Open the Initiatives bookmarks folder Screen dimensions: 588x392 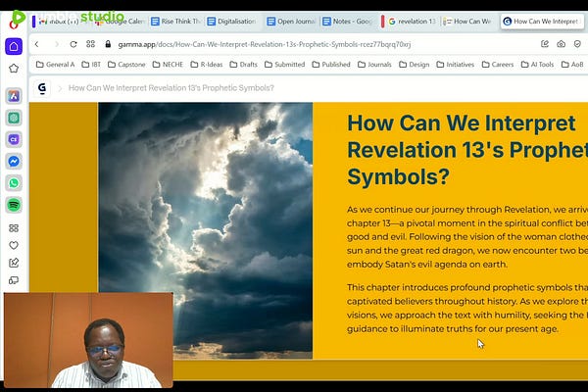click(456, 65)
